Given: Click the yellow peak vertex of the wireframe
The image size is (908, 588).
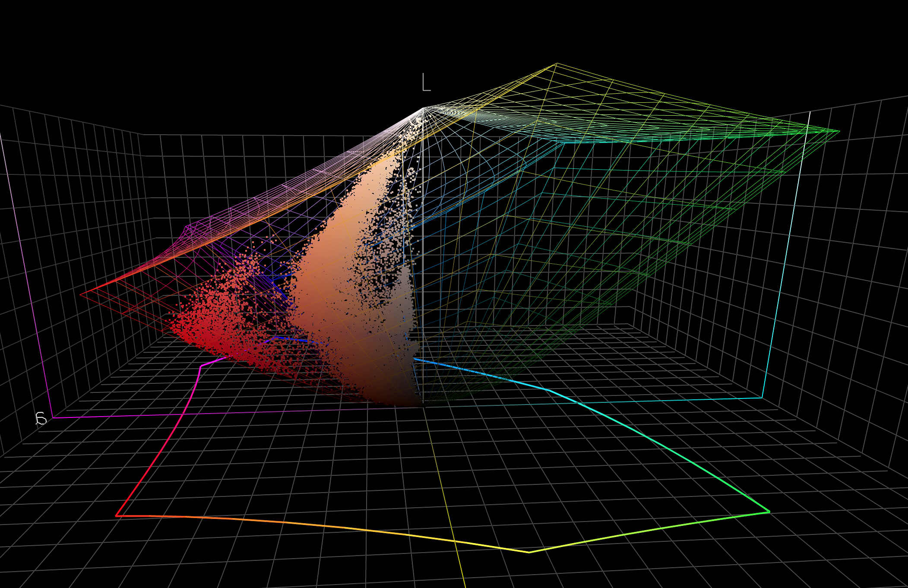Looking at the screenshot, I should [x=556, y=64].
